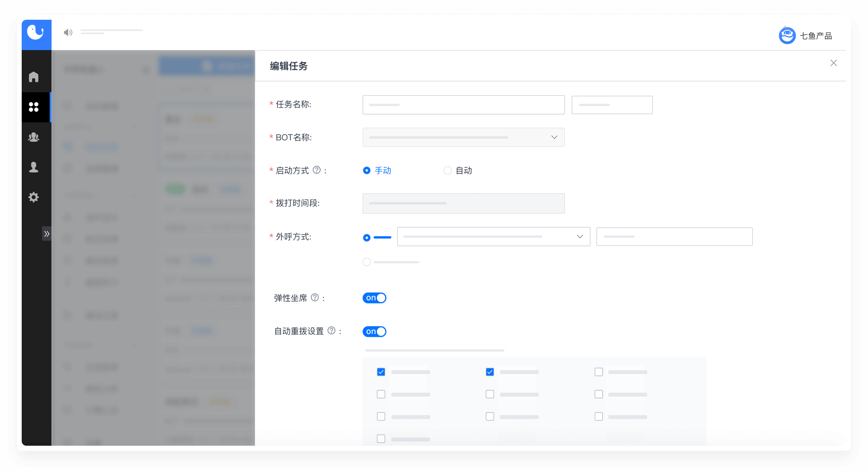Click the single user sidebar icon
The width and height of the screenshot is (868, 474).
pos(34,167)
